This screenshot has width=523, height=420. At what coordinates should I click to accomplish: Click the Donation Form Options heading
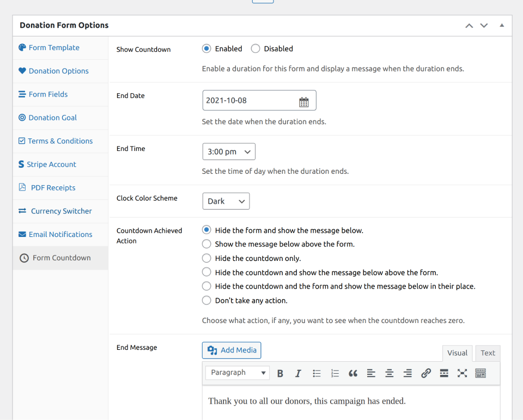click(x=64, y=26)
